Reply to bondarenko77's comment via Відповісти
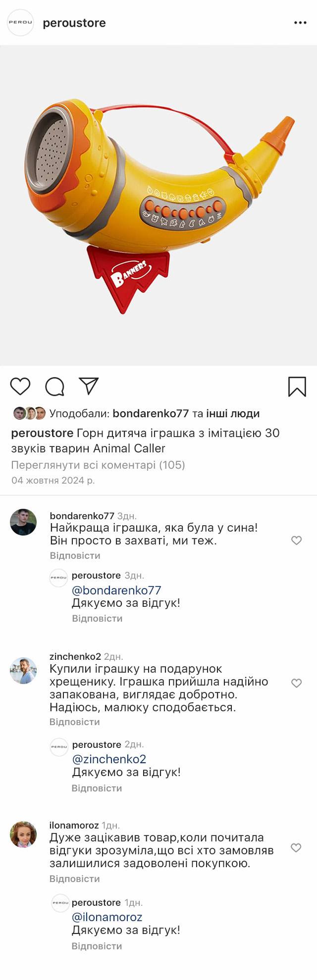This screenshot has width=317, height=980. [75, 556]
